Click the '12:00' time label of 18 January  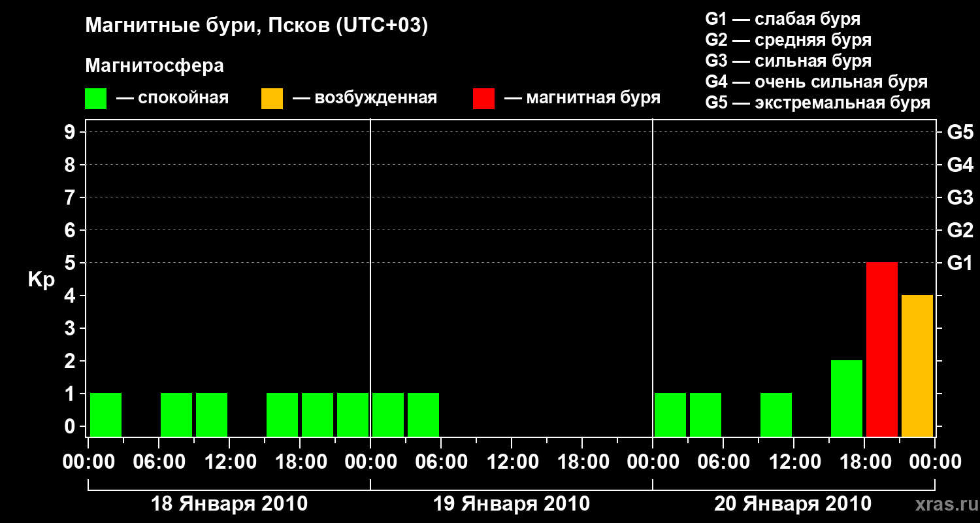click(229, 462)
